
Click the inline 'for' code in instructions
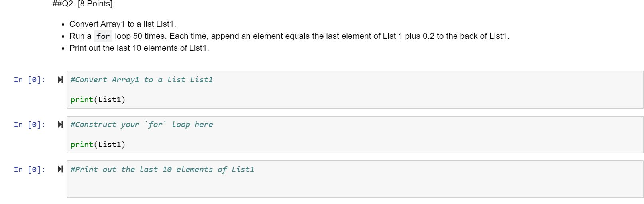(103, 36)
